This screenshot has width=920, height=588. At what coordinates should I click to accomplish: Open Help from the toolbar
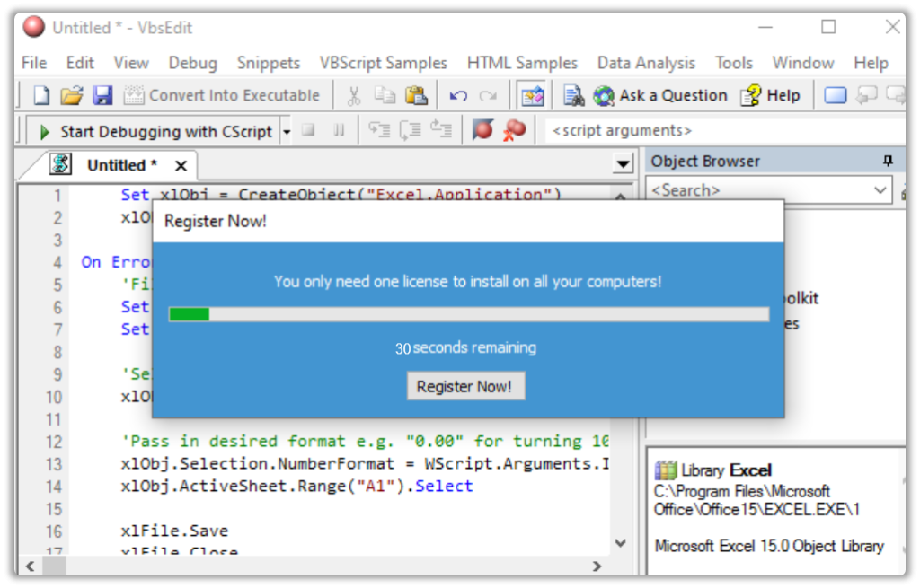click(770, 95)
